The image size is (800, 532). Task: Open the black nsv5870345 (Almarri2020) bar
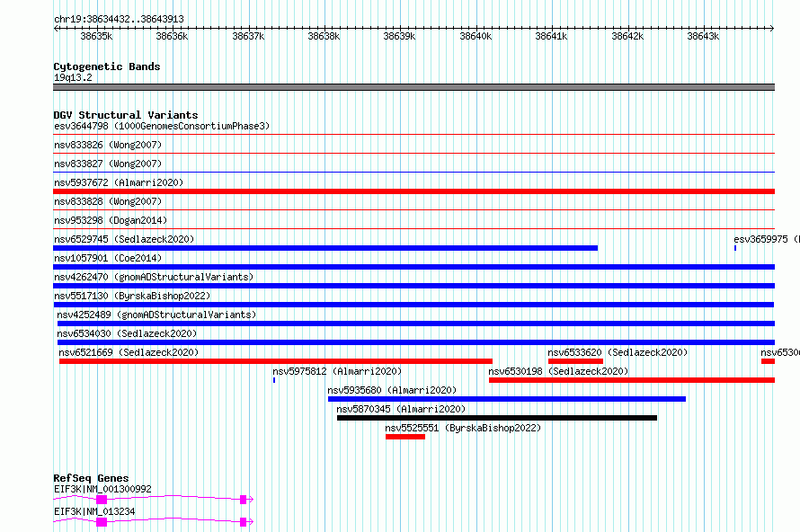[x=497, y=418]
